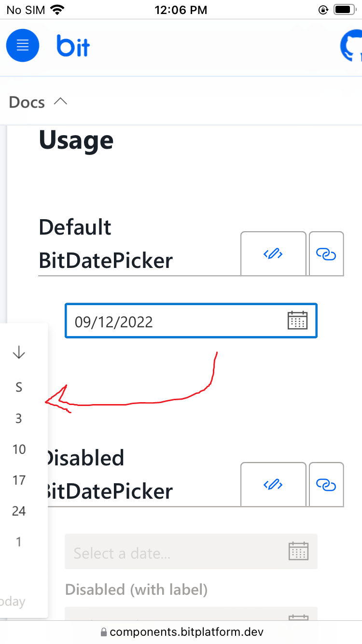
Task: Copy link to Default BitDatePicker section
Action: point(326,253)
